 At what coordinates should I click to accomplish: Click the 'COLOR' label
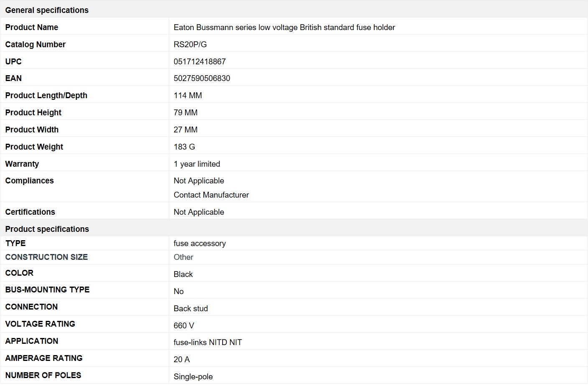click(19, 273)
